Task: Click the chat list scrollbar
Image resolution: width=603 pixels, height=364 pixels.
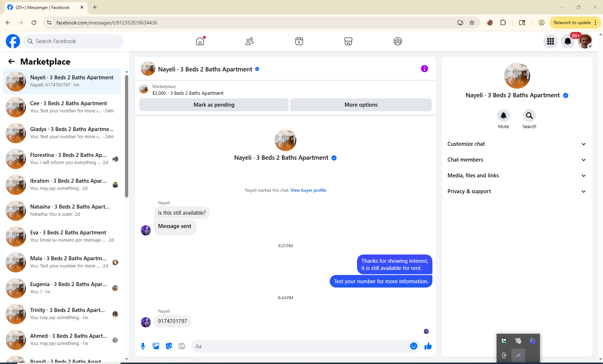Action: [x=126, y=136]
